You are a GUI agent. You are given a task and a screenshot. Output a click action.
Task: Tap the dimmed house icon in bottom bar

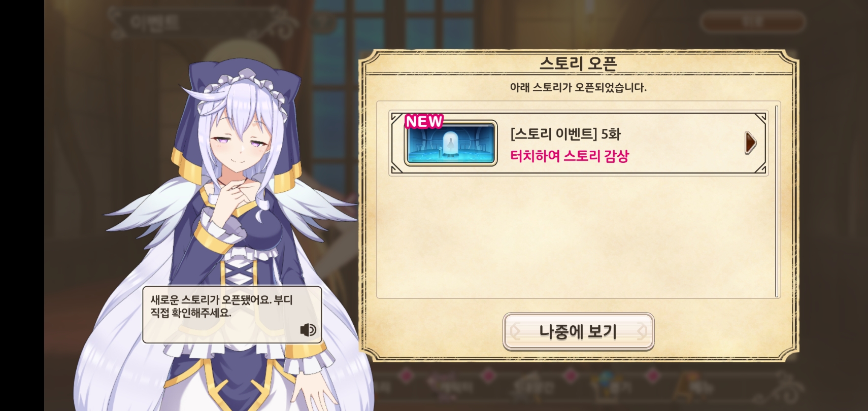click(x=531, y=387)
